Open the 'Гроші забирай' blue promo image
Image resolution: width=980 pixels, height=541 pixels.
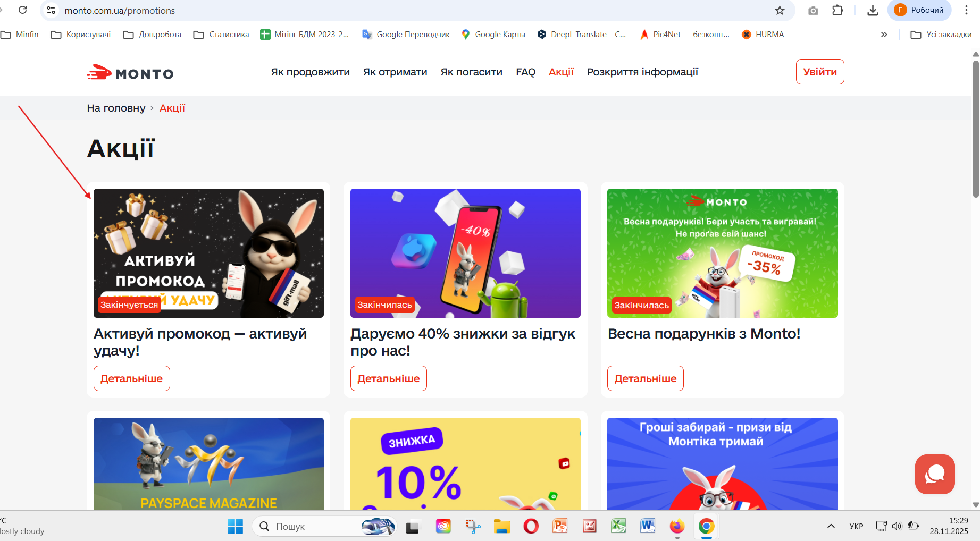pyautogui.click(x=723, y=464)
